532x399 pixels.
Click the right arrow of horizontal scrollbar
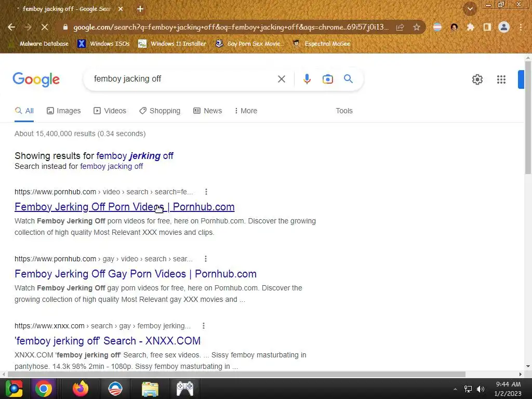coord(521,374)
